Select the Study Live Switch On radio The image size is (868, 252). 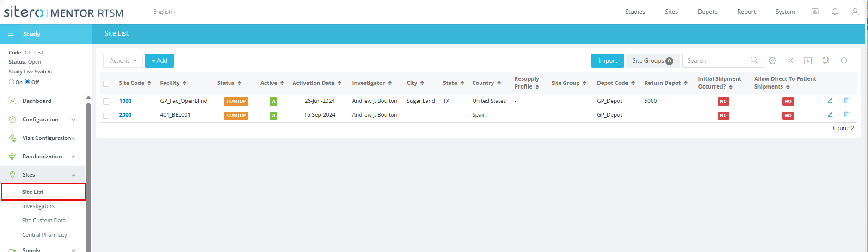click(x=12, y=82)
